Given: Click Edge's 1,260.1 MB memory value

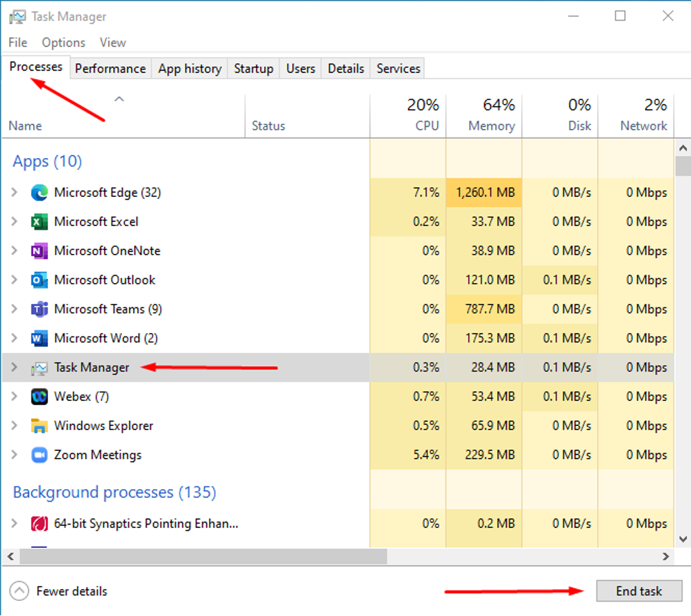Looking at the screenshot, I should pos(485,193).
